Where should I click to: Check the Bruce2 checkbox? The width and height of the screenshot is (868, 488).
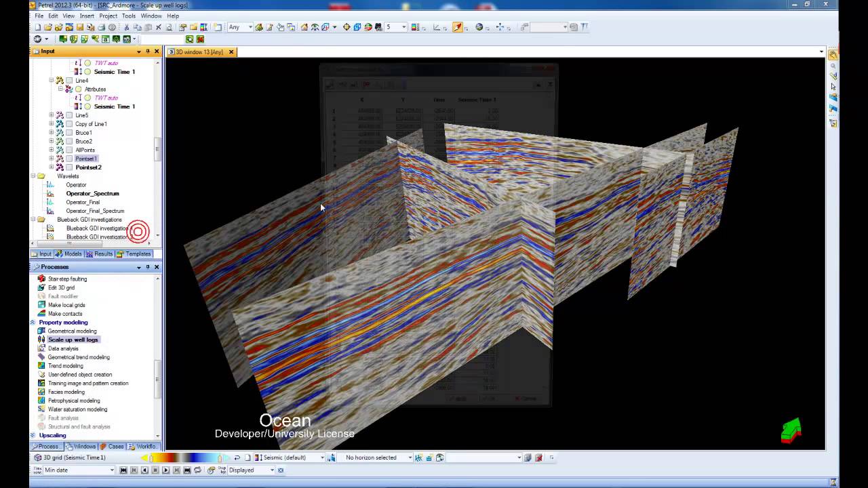[x=69, y=141]
